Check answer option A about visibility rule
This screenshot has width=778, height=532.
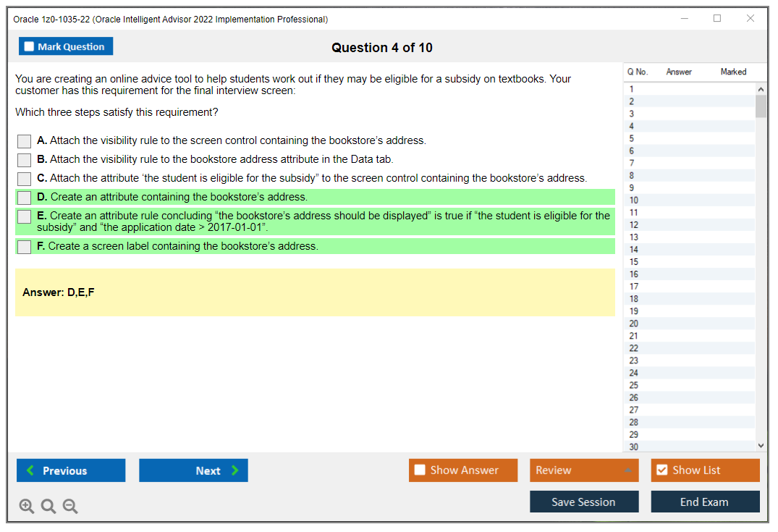coord(24,140)
